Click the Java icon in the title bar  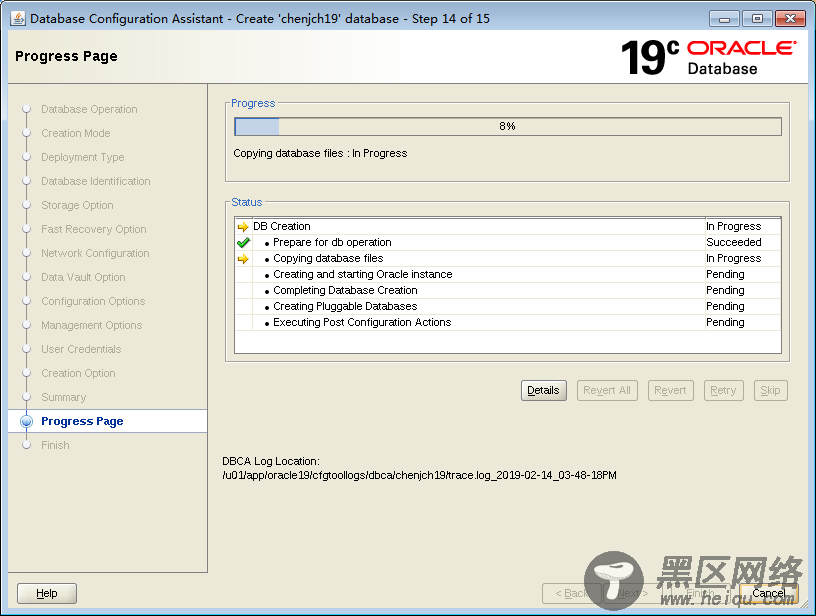tap(18, 18)
